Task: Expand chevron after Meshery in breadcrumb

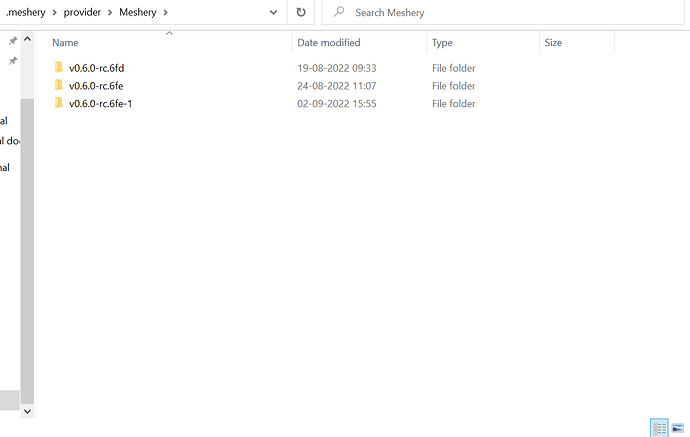Action: point(166,12)
